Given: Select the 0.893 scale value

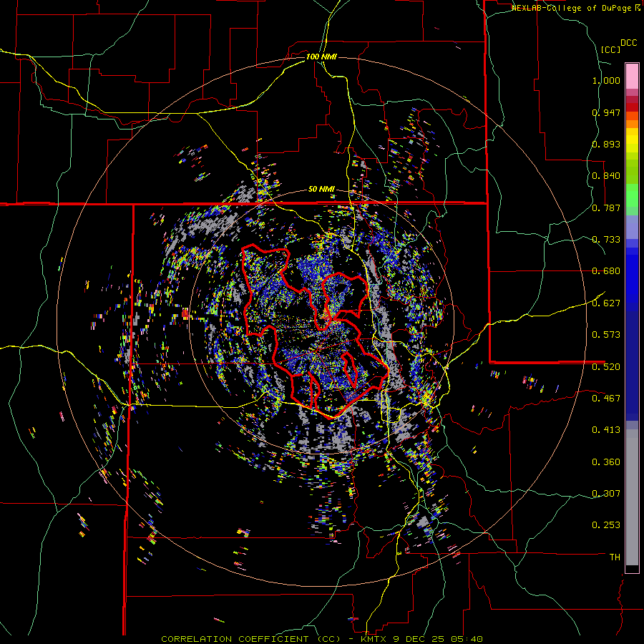Looking at the screenshot, I should coord(606,144).
